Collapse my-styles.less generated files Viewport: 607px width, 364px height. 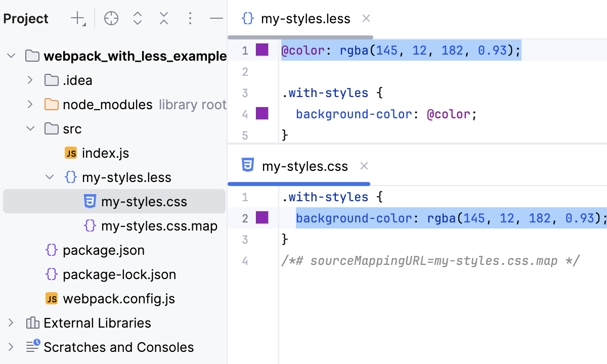(49, 177)
